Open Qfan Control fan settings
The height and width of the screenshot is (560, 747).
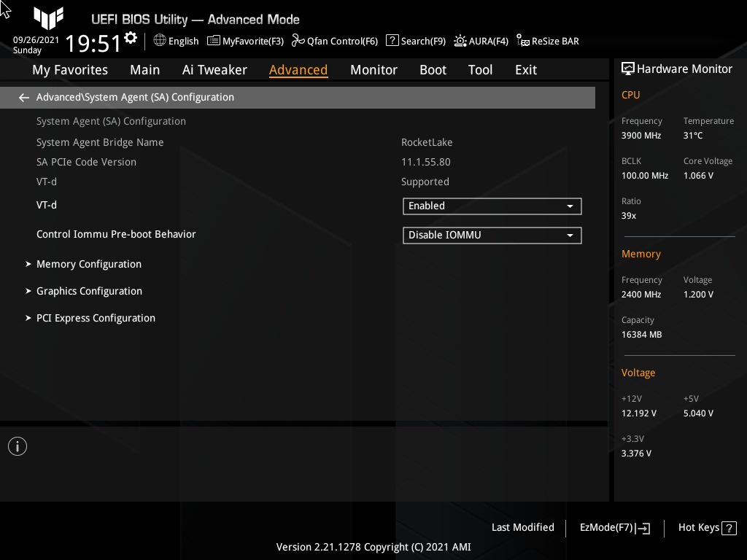334,41
